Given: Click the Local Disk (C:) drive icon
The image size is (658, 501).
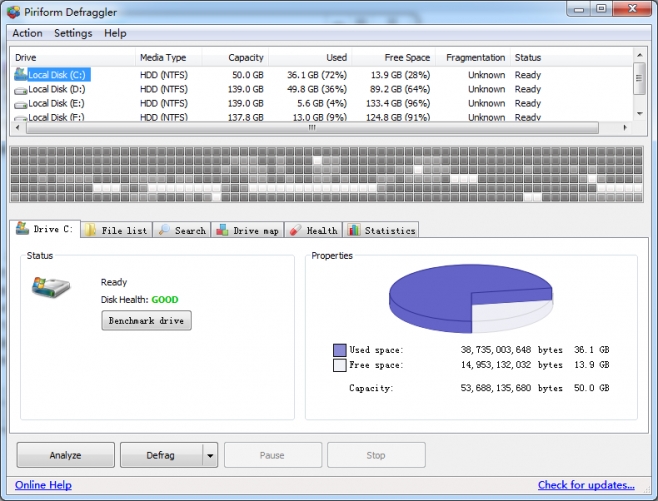Looking at the screenshot, I should 21,75.
